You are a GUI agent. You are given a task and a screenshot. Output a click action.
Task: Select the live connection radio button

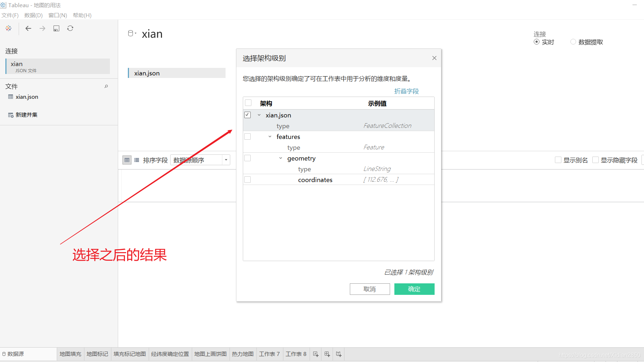pos(537,42)
